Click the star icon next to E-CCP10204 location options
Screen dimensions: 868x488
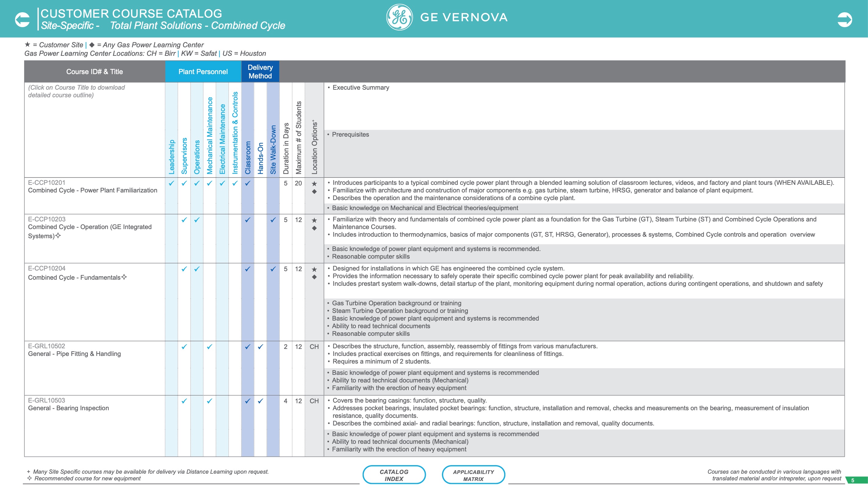pyautogui.click(x=314, y=270)
